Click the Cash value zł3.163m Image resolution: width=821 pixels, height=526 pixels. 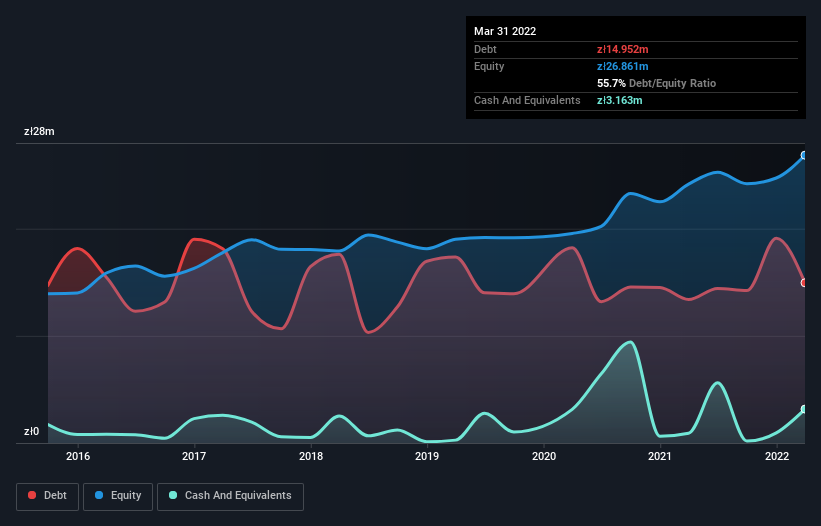pyautogui.click(x=619, y=100)
